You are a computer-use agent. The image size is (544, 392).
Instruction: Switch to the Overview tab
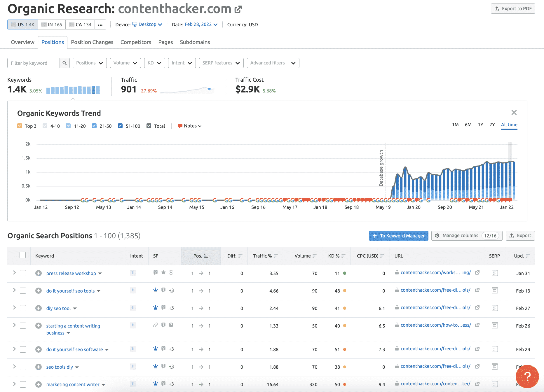coord(22,42)
